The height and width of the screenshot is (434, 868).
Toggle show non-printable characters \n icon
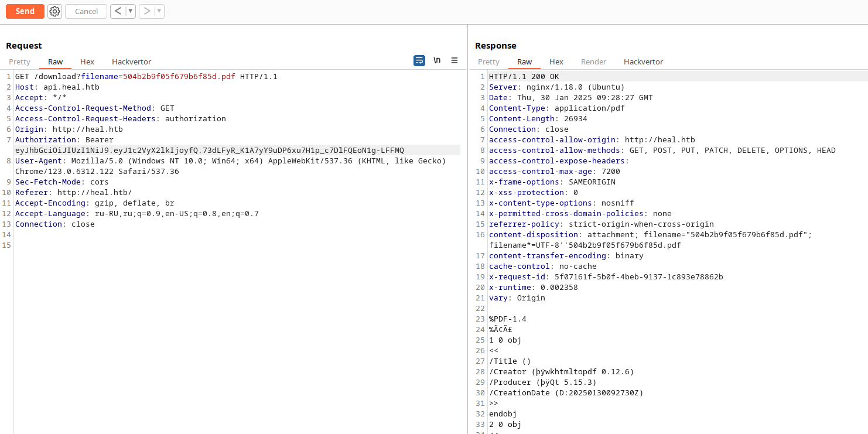[437, 60]
